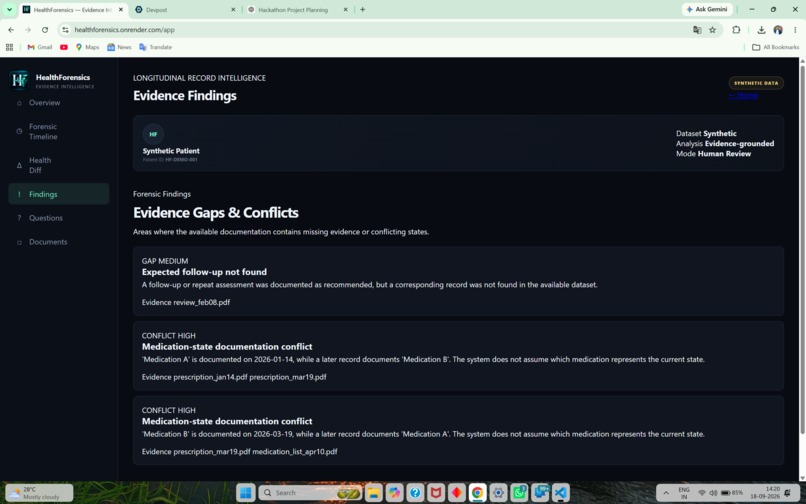The height and width of the screenshot is (504, 806).
Task: Open the YouTube bookmark icon
Action: click(x=64, y=47)
